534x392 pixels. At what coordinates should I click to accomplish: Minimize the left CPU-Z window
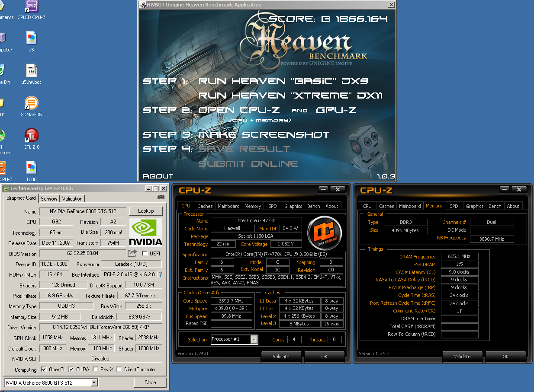(x=323, y=189)
